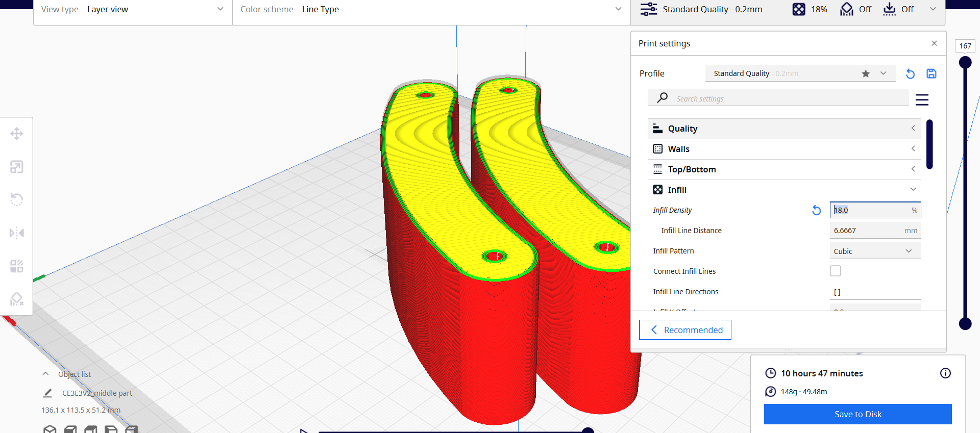Close the Print settings panel

pos(934,43)
